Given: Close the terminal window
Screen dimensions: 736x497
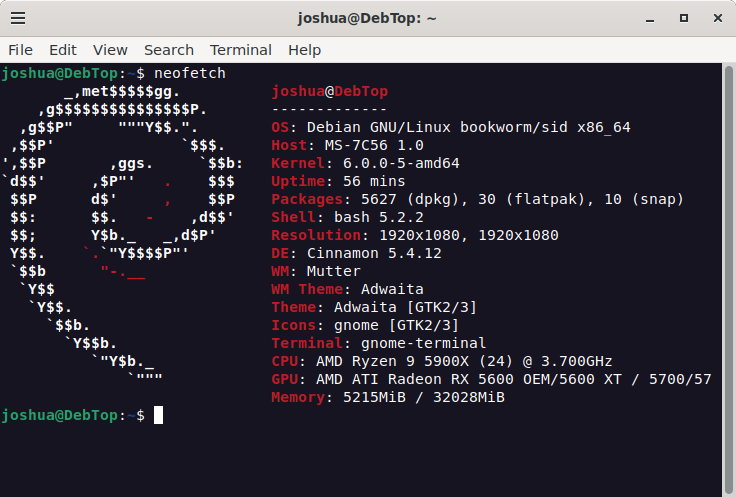Looking at the screenshot, I should point(718,18).
